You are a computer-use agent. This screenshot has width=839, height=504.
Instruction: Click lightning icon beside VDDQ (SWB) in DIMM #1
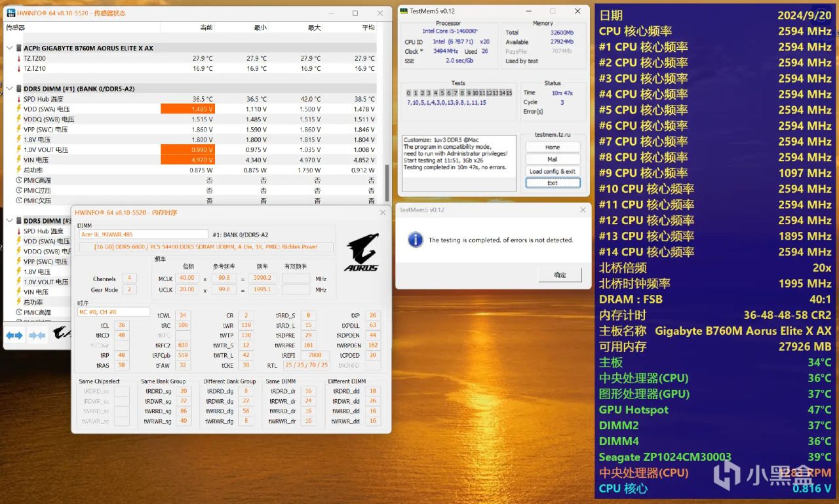[18, 119]
